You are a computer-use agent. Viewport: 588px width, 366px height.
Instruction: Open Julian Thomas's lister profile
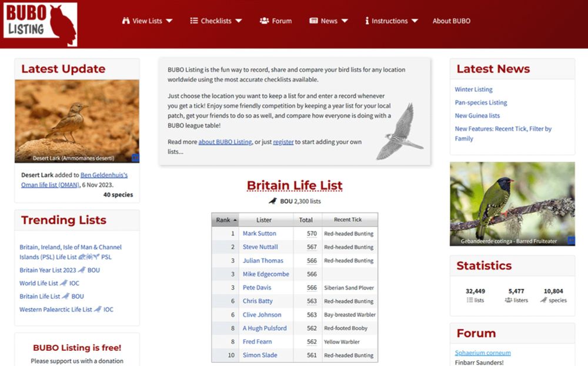point(263,261)
